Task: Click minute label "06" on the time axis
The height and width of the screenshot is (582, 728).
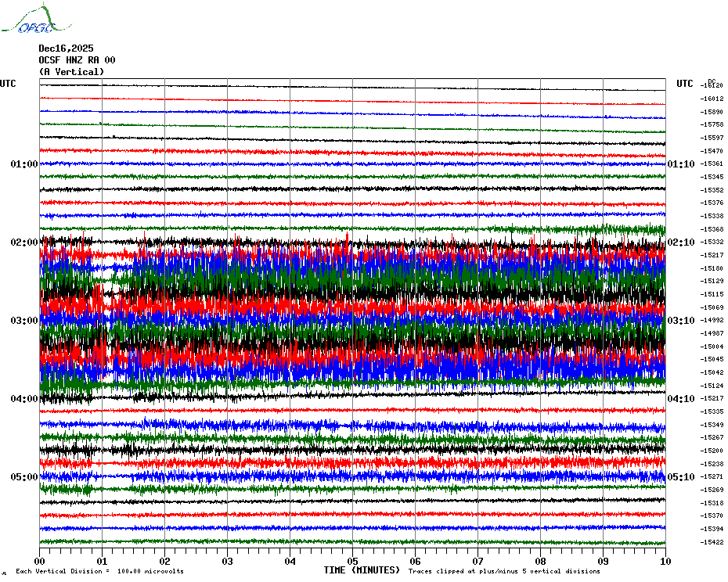Action: click(415, 561)
